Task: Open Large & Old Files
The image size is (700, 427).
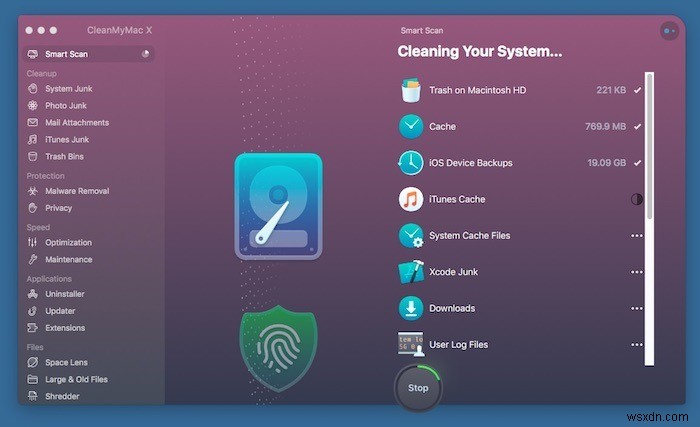Action: pyautogui.click(x=76, y=379)
